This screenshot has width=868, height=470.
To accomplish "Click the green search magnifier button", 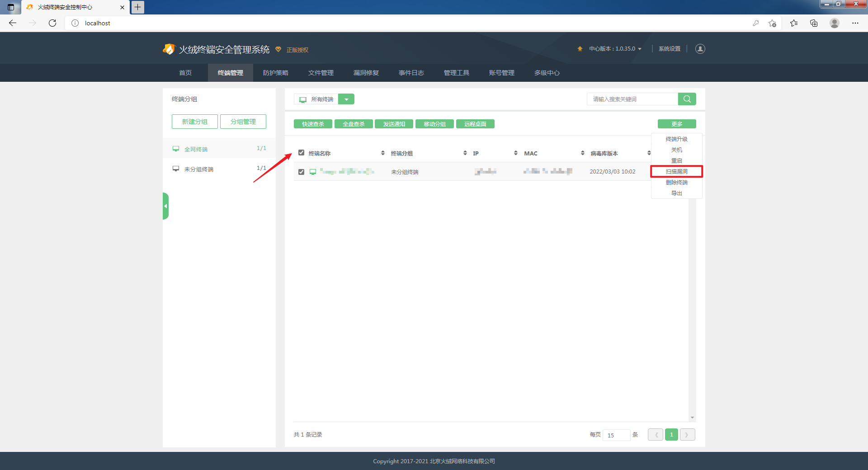I will tap(687, 99).
